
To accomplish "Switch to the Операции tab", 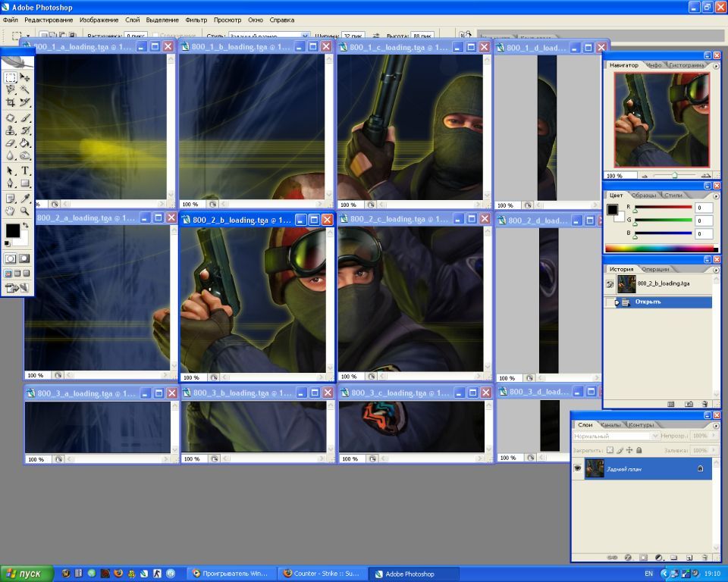I will point(655,269).
